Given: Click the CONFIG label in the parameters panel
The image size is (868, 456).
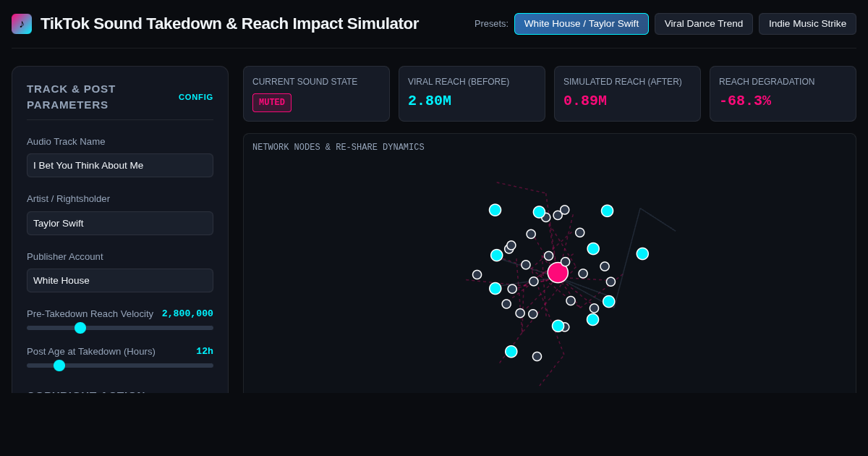Looking at the screenshot, I should click(x=196, y=97).
